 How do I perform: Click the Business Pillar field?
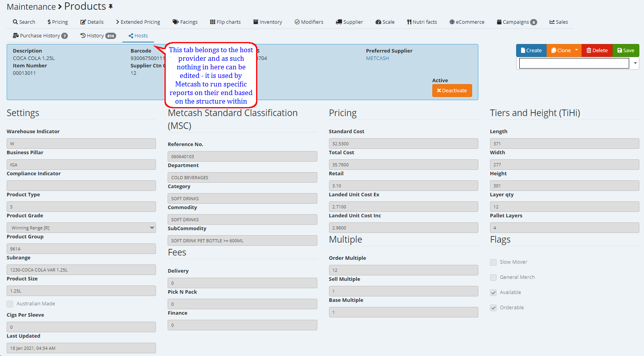tap(81, 165)
